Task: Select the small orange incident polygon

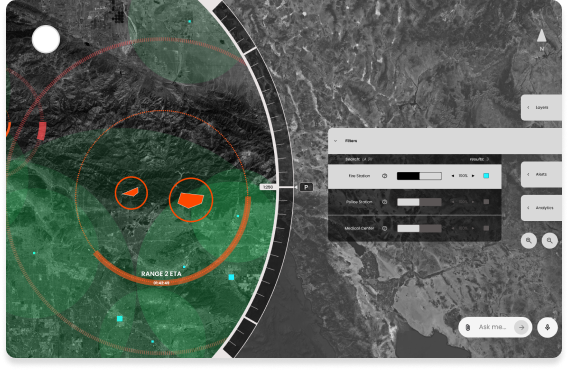Action: (x=131, y=192)
